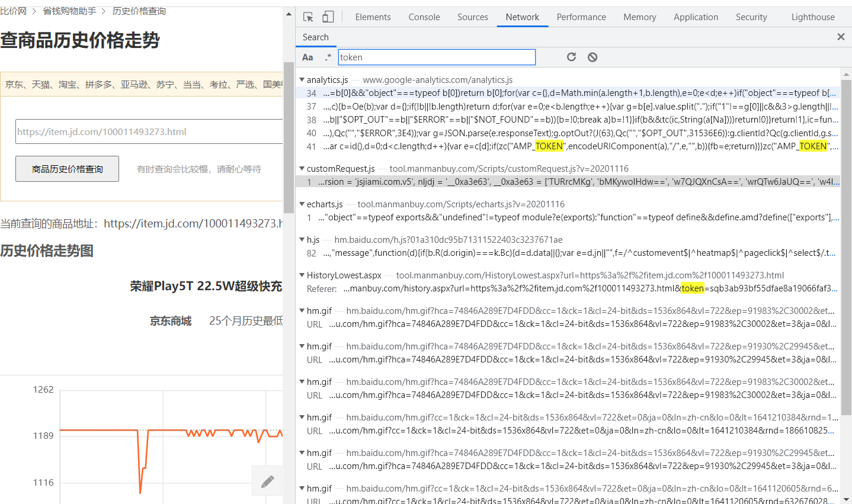
Task: Toggle regular expression (.*) option
Action: tap(328, 57)
